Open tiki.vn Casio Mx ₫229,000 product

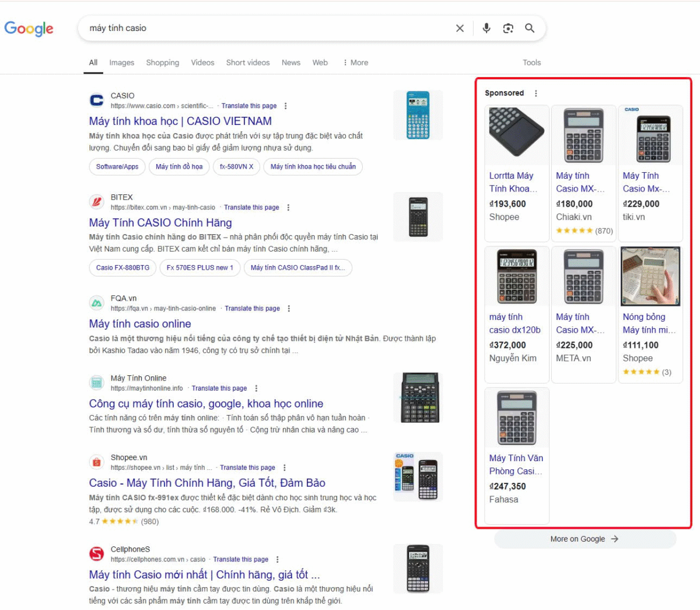(x=650, y=173)
